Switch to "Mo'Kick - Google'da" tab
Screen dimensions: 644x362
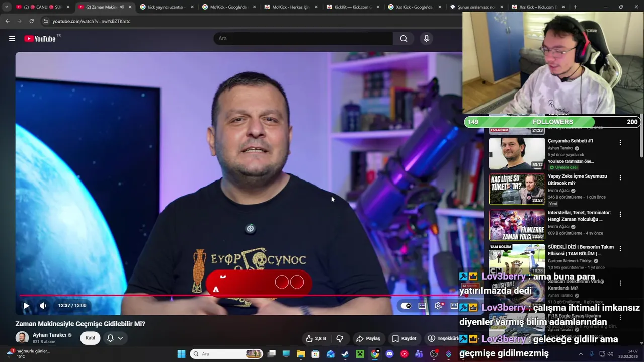click(229, 7)
